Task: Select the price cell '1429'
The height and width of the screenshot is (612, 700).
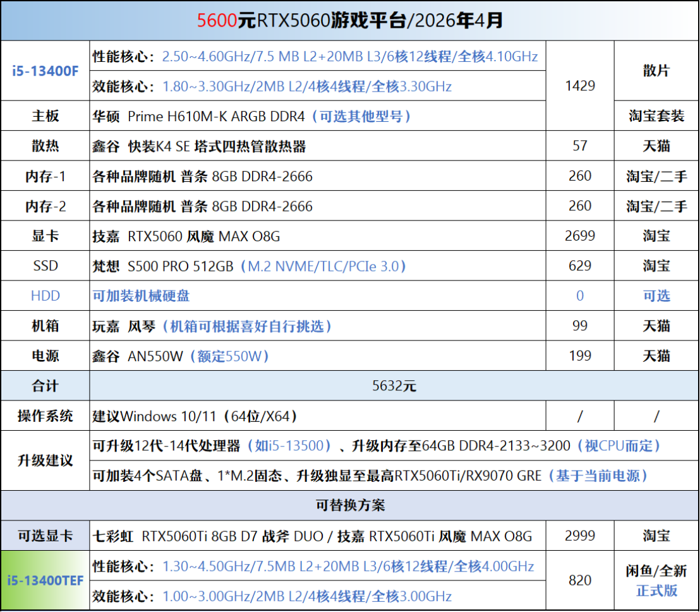Action: click(x=580, y=86)
